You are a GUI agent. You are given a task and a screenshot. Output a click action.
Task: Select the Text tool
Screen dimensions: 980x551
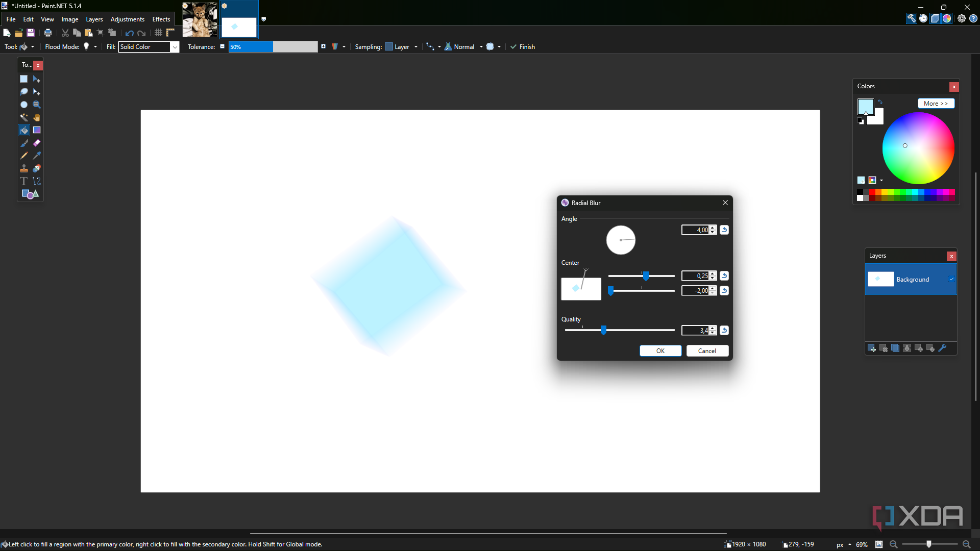23,181
